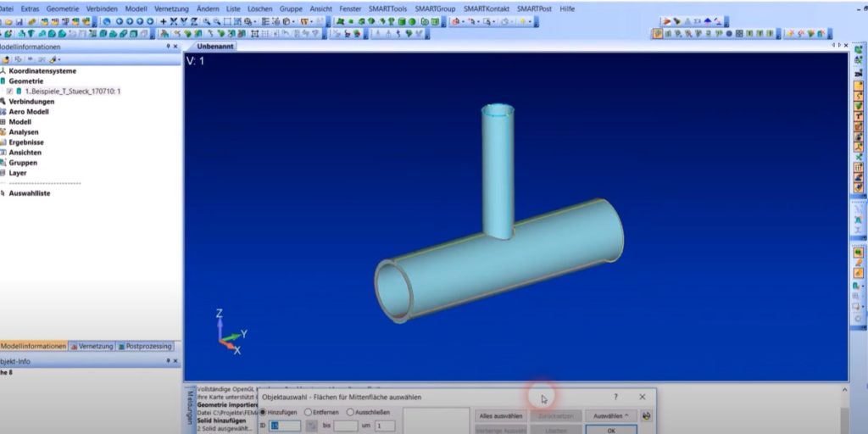868x434 pixels.
Task: Click the help question mark in dialog
Action: click(x=615, y=397)
